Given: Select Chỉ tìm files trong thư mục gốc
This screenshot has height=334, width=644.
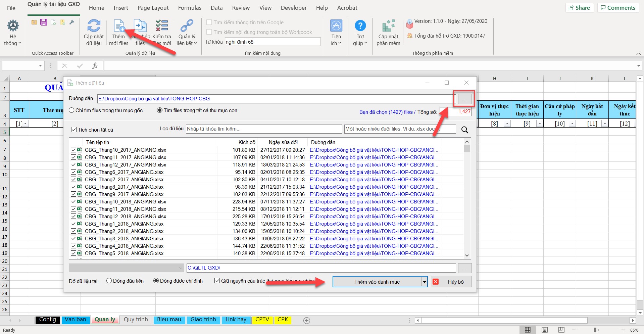Looking at the screenshot, I should click(71, 110).
